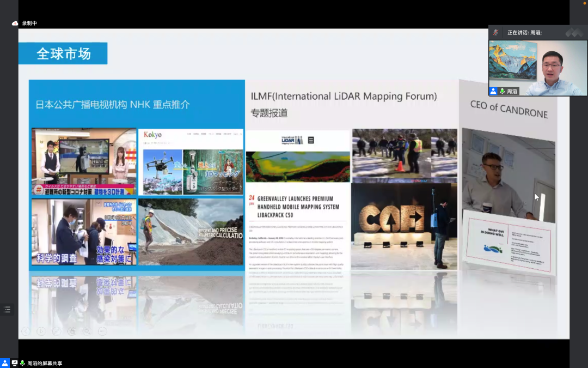
Task: Go to previous slide using back arrow
Action: coord(26,331)
